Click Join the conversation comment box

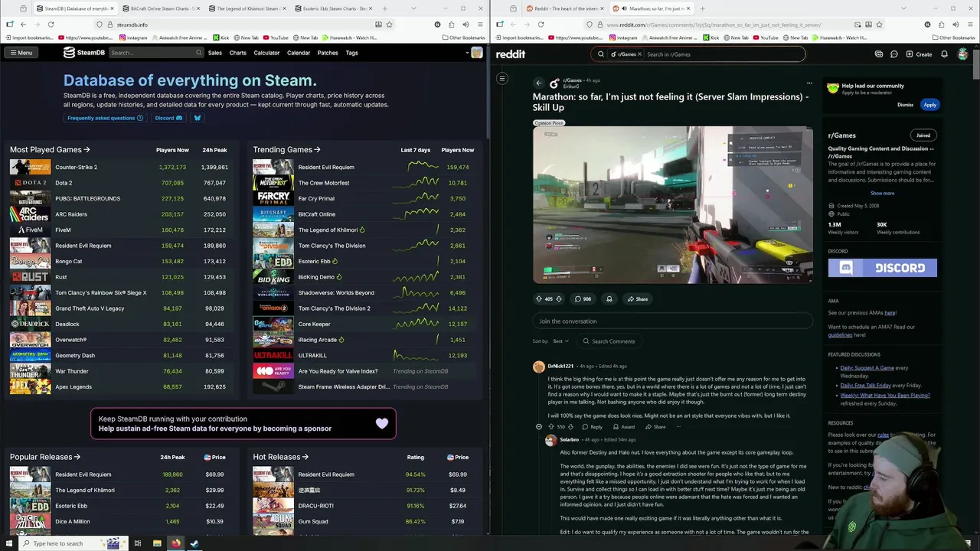[672, 321]
